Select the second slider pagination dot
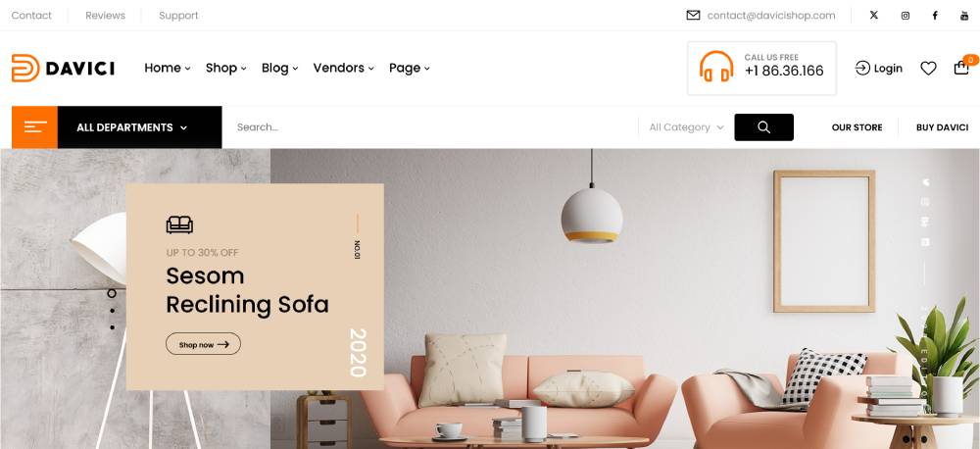The width and height of the screenshot is (980, 449). (x=112, y=311)
